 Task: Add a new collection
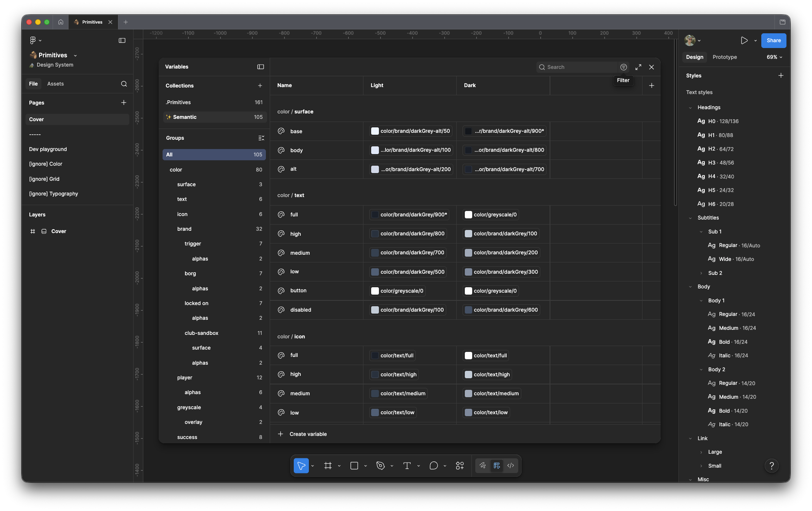(260, 86)
